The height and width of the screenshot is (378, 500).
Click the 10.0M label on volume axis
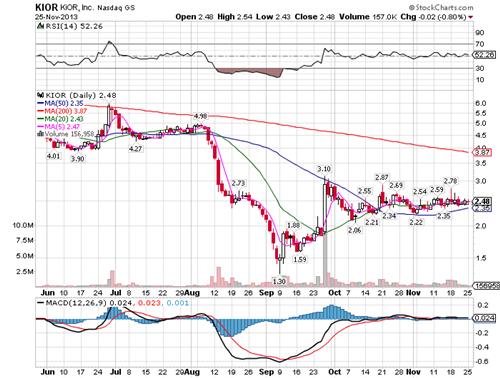(23, 225)
